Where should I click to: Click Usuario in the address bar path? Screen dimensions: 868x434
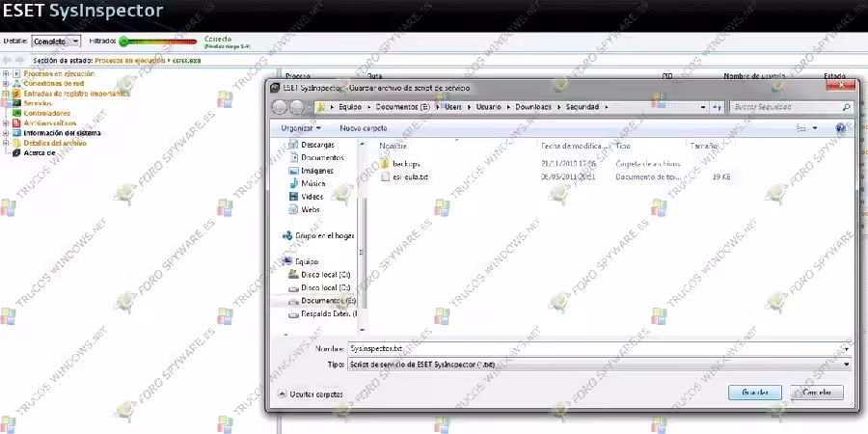[x=488, y=107]
